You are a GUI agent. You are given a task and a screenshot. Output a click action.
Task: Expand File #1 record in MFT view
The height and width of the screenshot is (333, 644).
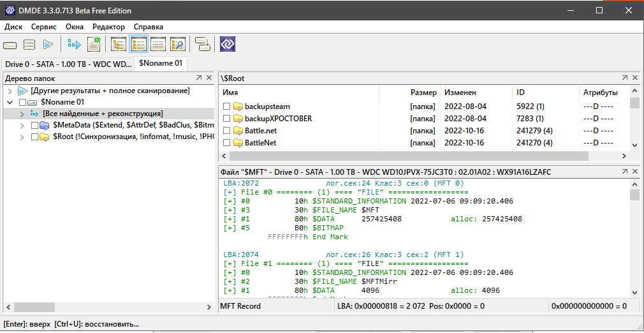[229, 263]
